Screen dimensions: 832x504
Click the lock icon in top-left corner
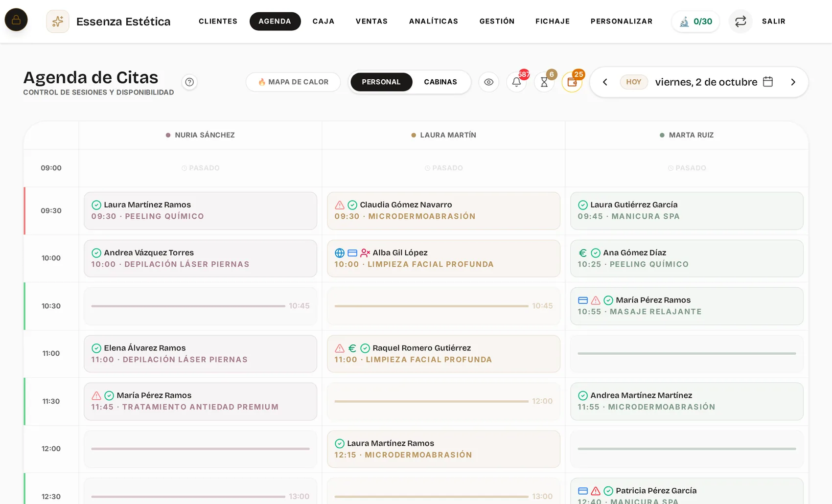click(x=16, y=20)
